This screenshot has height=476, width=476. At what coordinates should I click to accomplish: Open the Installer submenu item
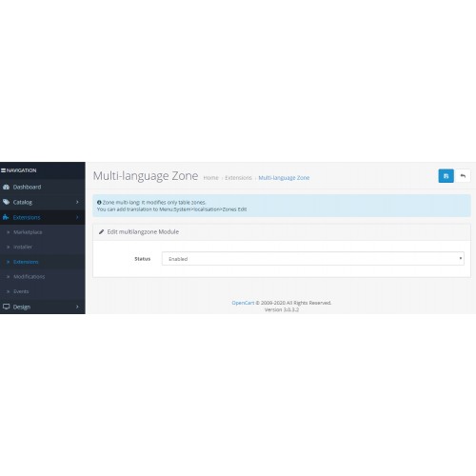[23, 247]
